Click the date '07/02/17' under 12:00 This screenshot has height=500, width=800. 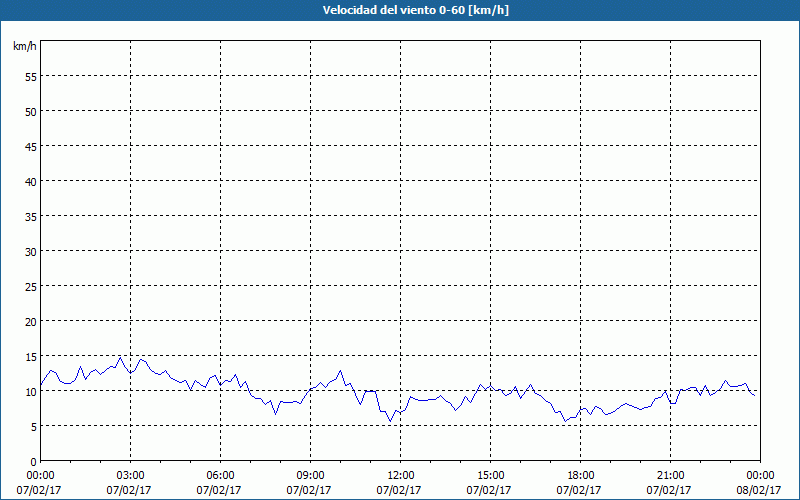coord(399,490)
